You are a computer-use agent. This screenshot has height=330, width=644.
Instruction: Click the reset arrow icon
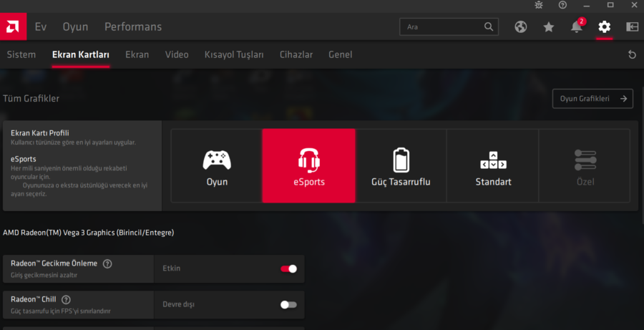point(632,54)
